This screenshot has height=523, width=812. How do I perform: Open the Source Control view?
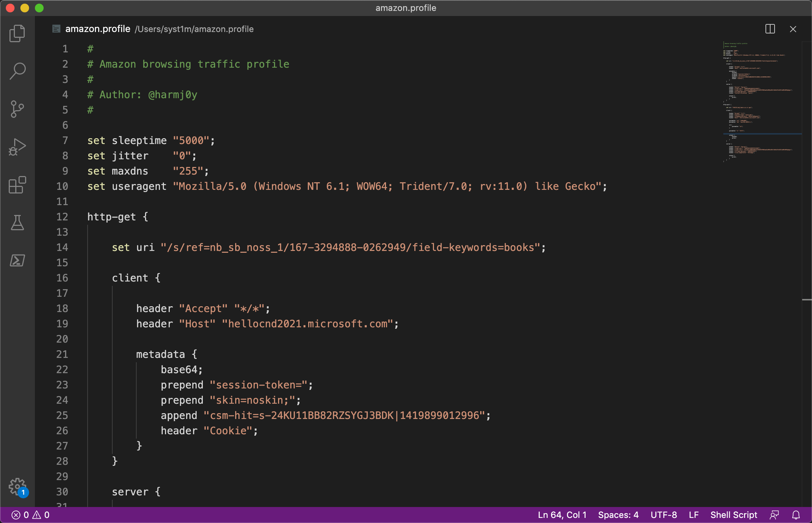pos(17,109)
